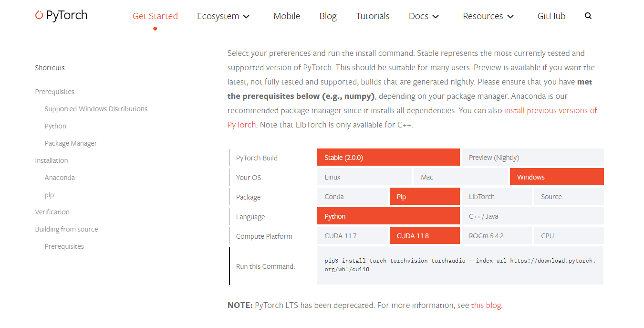The width and height of the screenshot is (644, 328).
Task: Click the 'Compute Platform' row label
Action: point(264,236)
